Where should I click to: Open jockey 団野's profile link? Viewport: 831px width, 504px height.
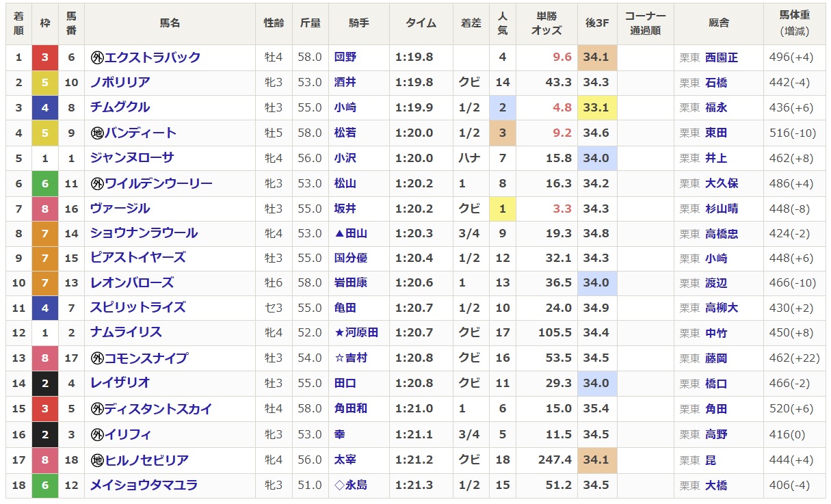(x=345, y=57)
